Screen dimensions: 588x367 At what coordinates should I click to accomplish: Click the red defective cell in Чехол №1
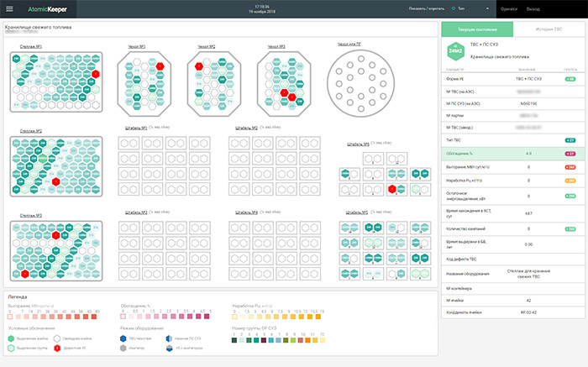[x=160, y=65]
